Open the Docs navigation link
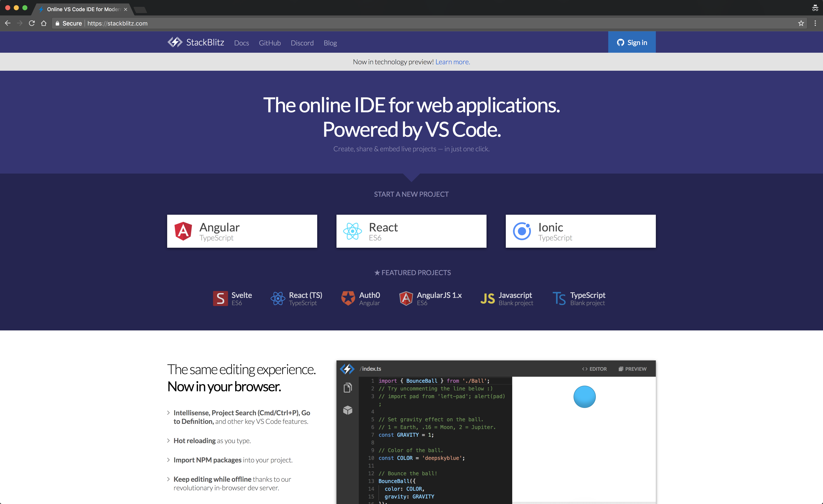 click(x=242, y=43)
